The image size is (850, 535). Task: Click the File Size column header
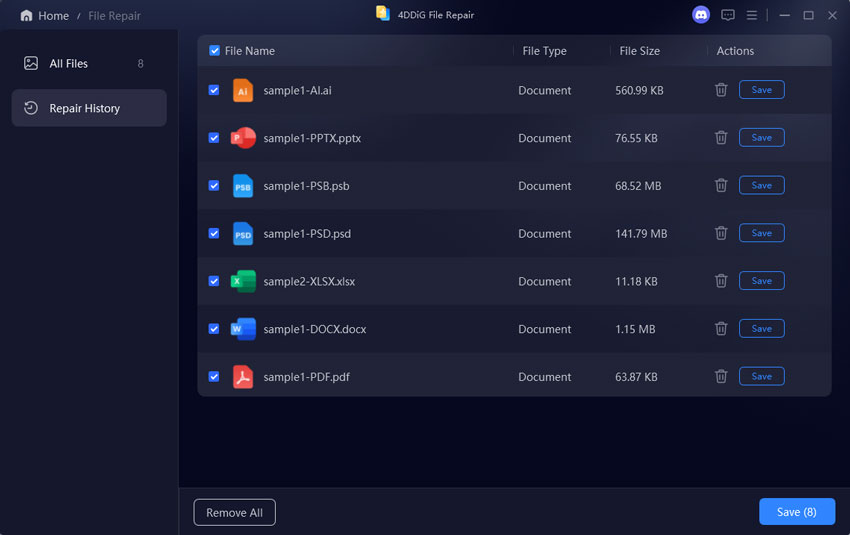[639, 51]
